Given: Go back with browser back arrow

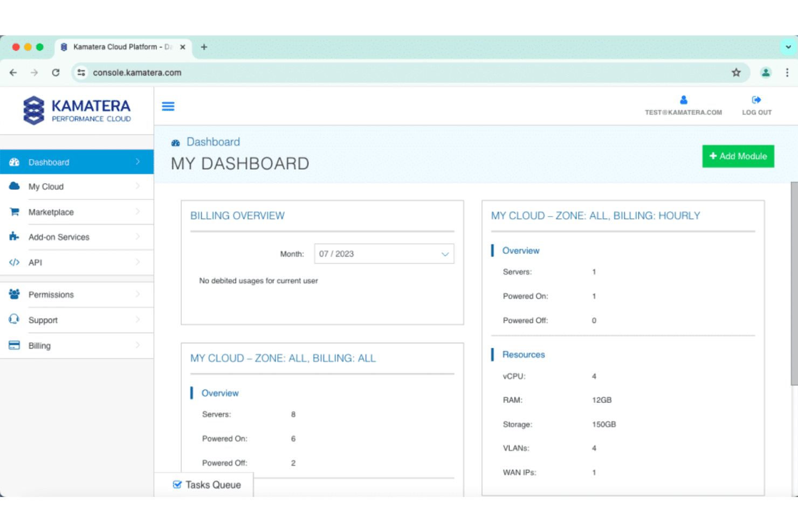Looking at the screenshot, I should click(13, 72).
